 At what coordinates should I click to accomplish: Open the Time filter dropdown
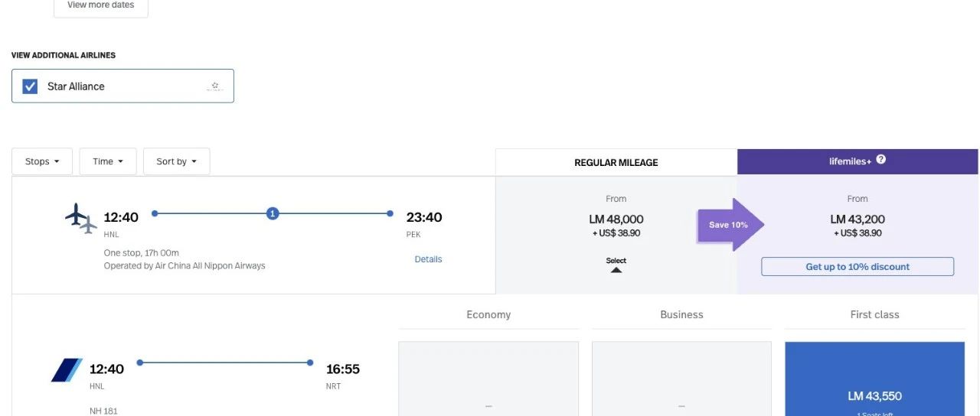[108, 161]
